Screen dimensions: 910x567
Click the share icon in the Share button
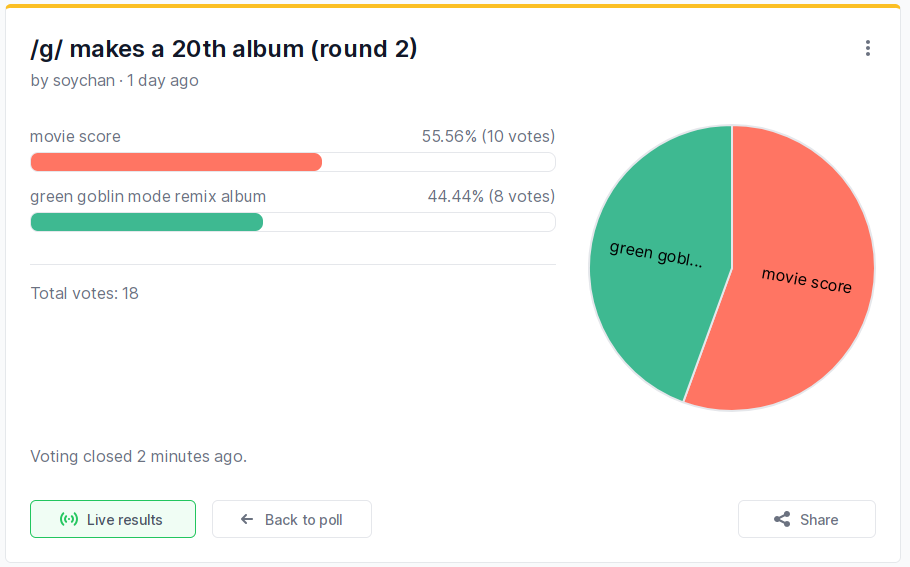point(782,520)
